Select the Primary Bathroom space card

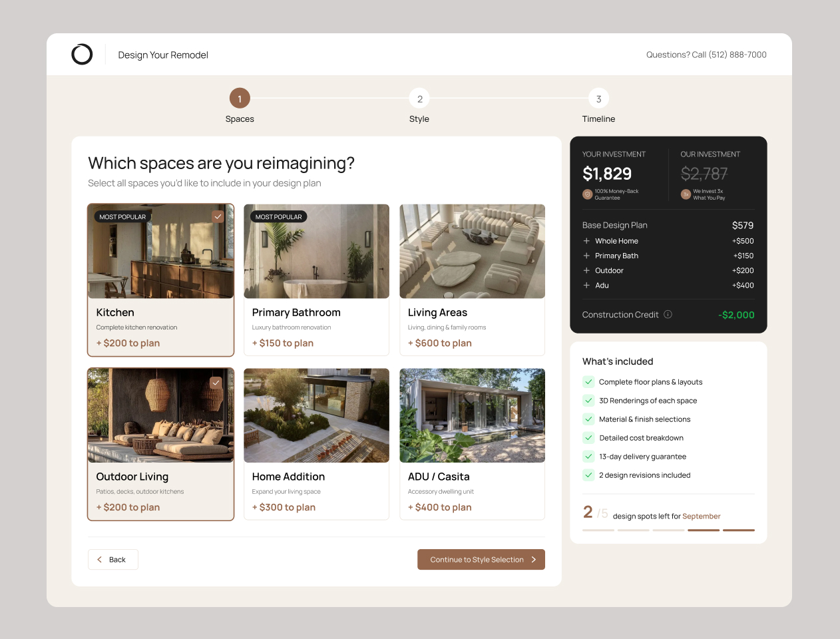click(316, 280)
